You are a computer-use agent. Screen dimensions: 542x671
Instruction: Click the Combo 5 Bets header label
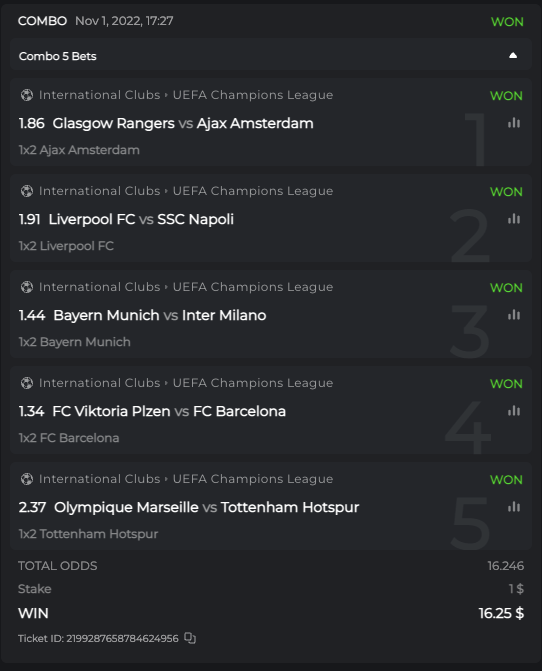(57, 56)
